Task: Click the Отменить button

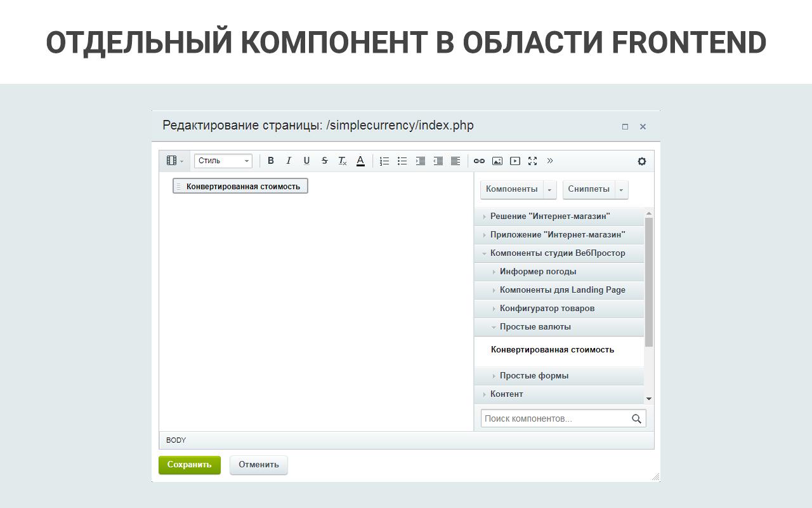Action: point(259,465)
